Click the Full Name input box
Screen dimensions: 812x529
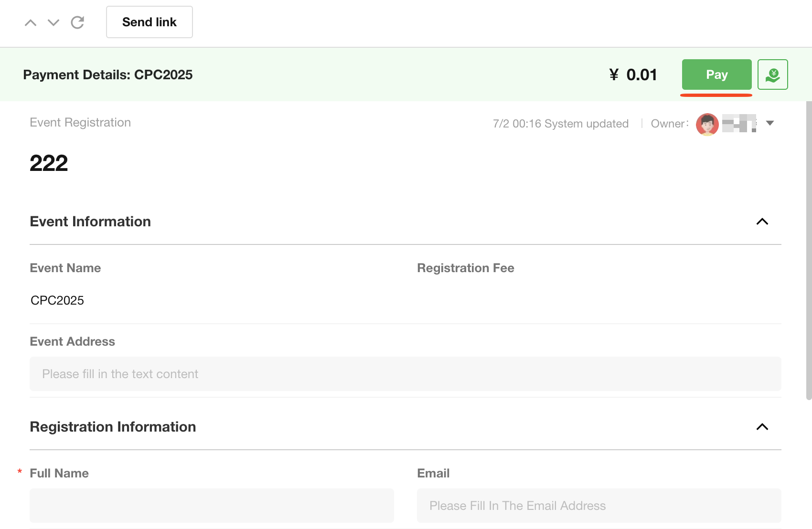coord(212,505)
